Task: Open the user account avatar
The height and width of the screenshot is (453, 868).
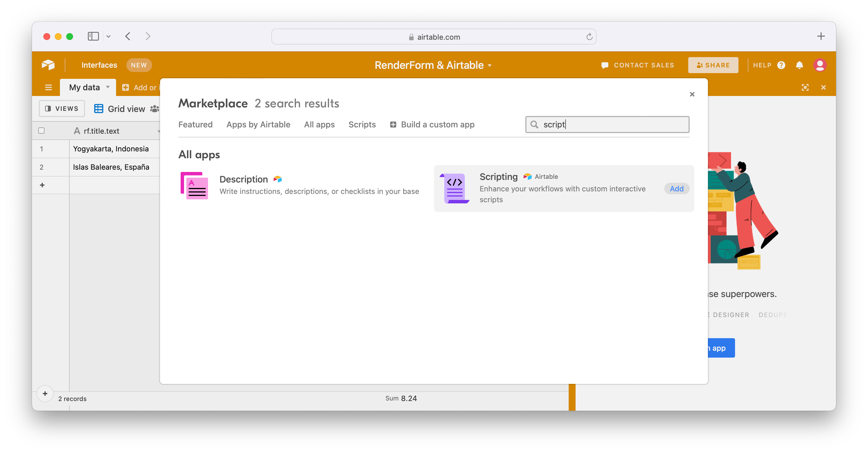Action: click(820, 65)
